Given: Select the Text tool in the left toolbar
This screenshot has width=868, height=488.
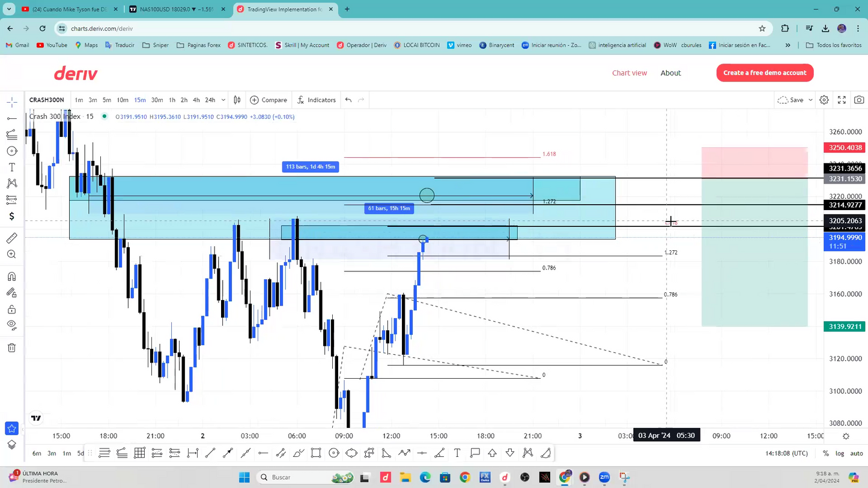Looking at the screenshot, I should pos(11,167).
